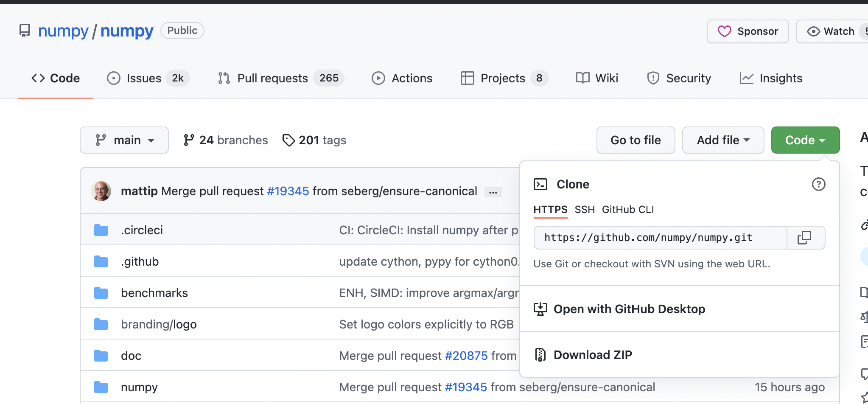The width and height of the screenshot is (868, 404).
Task: Open the Wiki tab
Action: click(597, 78)
